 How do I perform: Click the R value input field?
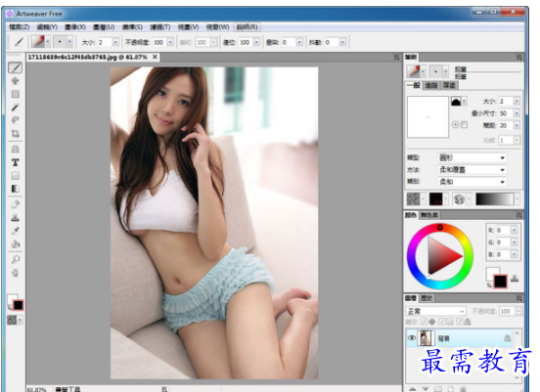(503, 230)
